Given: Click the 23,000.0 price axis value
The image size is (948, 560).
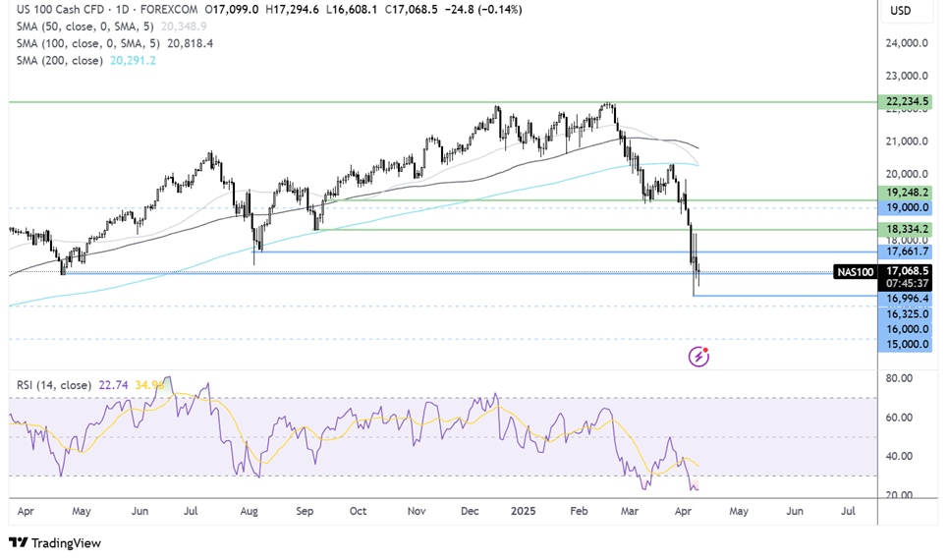Looking at the screenshot, I should [x=907, y=76].
